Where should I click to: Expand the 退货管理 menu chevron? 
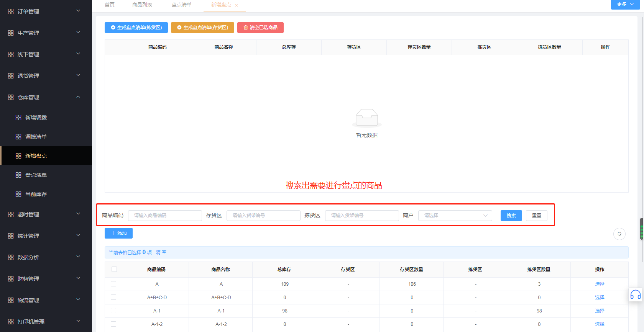[x=78, y=75]
